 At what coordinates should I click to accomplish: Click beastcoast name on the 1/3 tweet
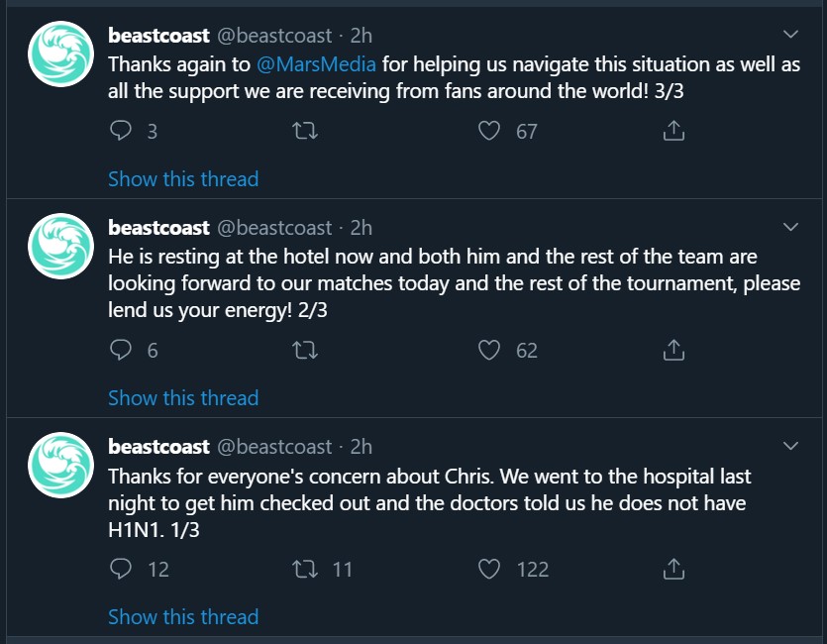point(158,447)
